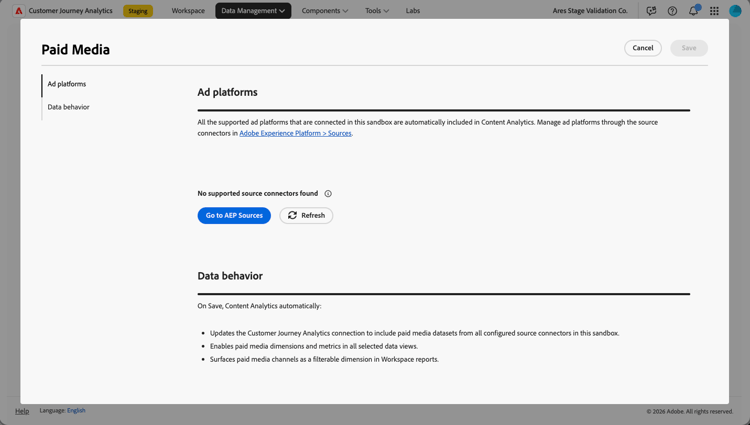The height and width of the screenshot is (425, 750).
Task: Click bullet 'Updates the Customer Journey Analytics connection'
Action: [x=414, y=333]
